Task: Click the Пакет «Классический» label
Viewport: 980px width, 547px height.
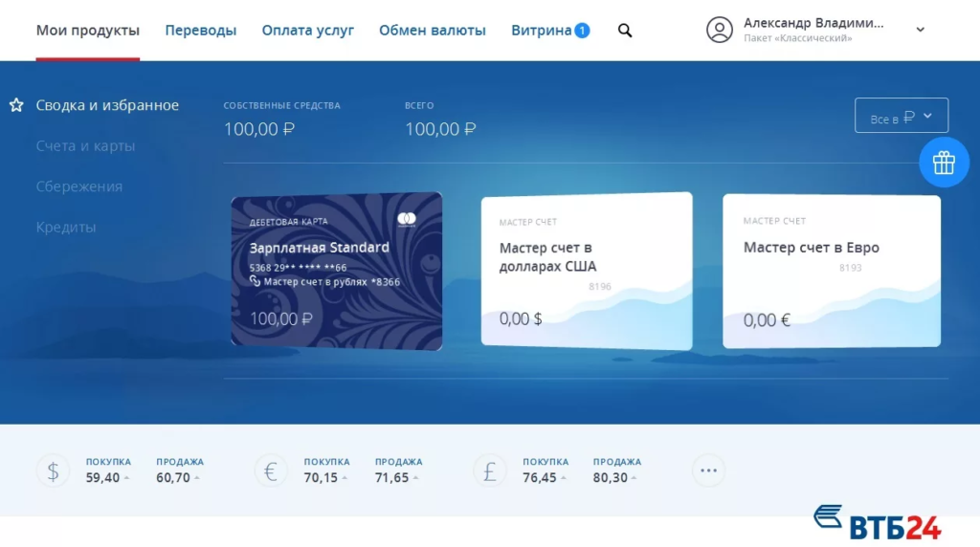Action: pos(798,38)
